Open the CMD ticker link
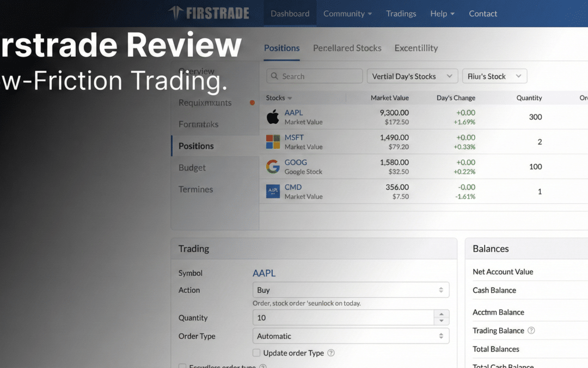Image resolution: width=588 pixels, height=368 pixels. [293, 187]
